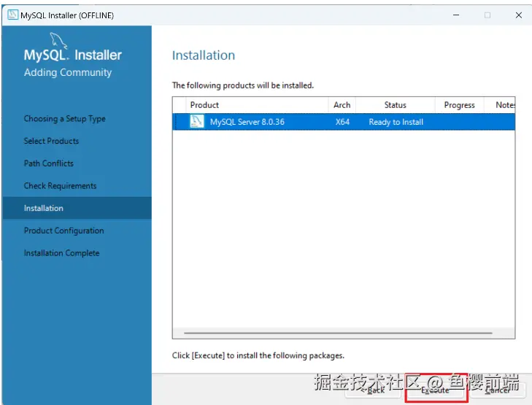Minimize the MySQL Installer window
Screen dimensions: 532x405
tap(456, 15)
